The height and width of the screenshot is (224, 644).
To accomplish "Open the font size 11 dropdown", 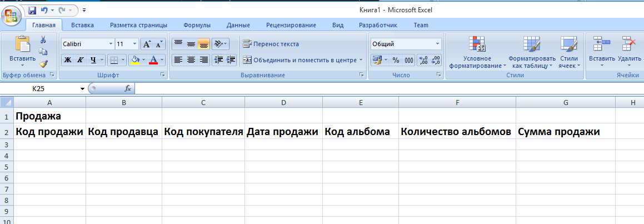I will 135,44.
